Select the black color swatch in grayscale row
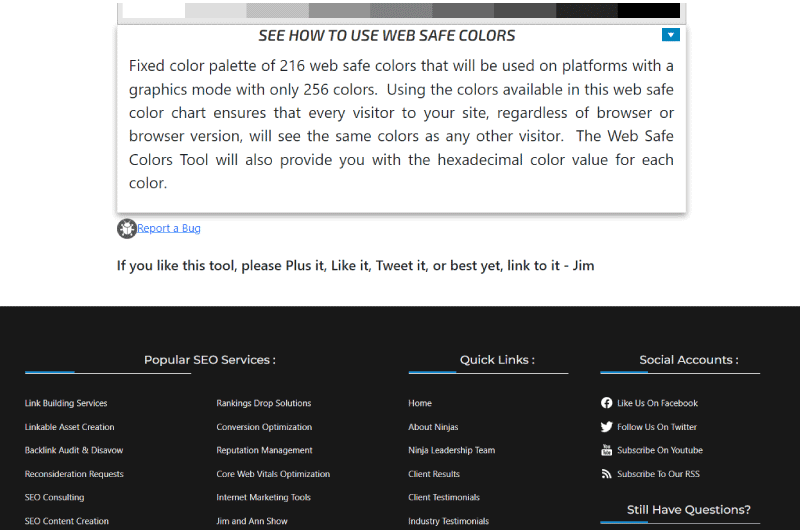Screen dimensions: 800x530 (648, 10)
